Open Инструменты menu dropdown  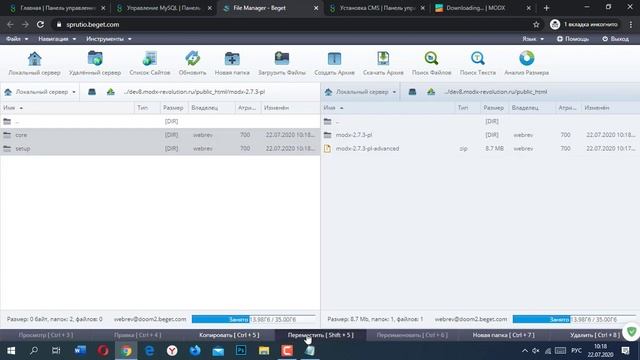pyautogui.click(x=109, y=39)
